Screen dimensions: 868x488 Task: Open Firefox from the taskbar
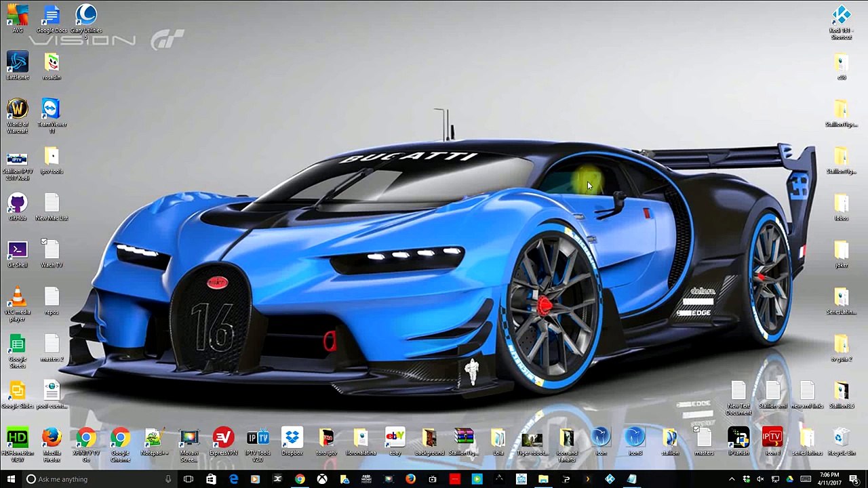point(410,479)
